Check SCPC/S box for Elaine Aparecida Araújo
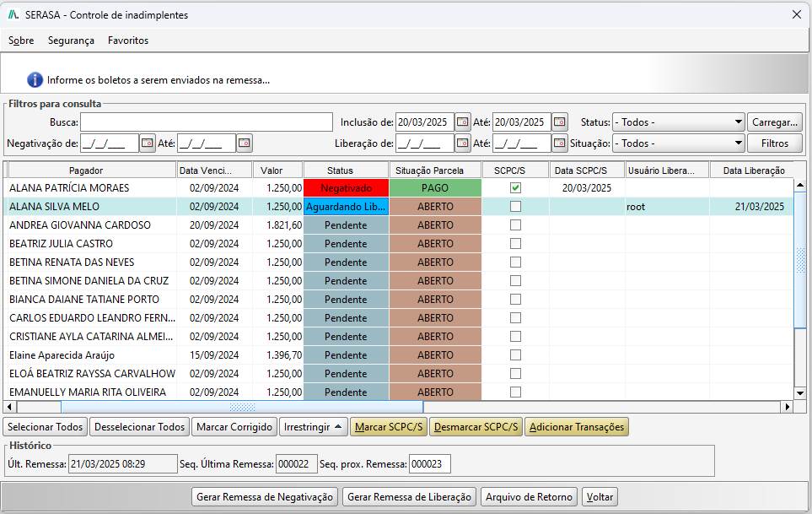 pyautogui.click(x=515, y=355)
